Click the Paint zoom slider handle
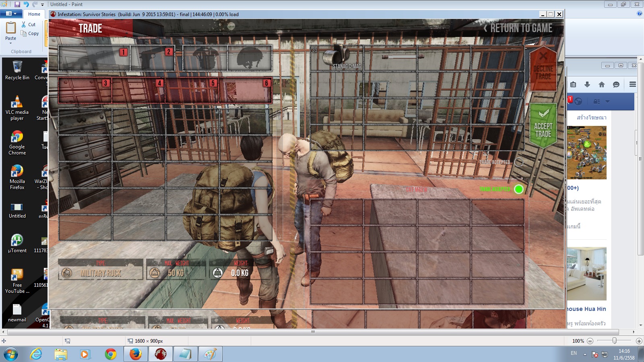 (x=614, y=341)
